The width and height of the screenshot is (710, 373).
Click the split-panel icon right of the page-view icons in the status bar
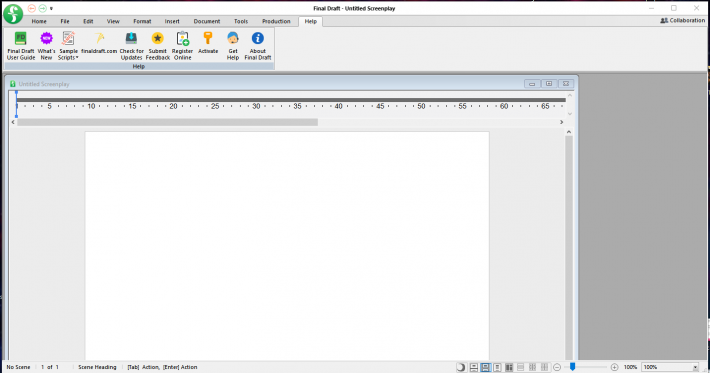(509, 367)
